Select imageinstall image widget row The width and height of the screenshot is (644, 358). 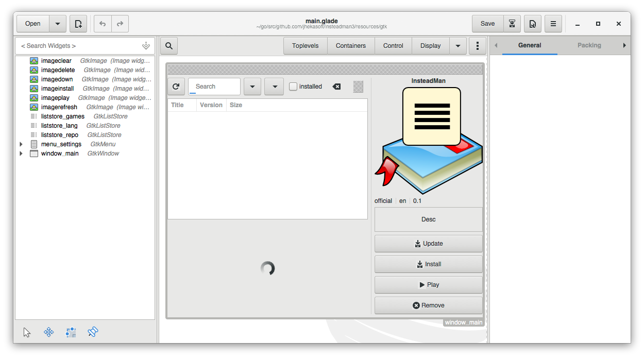coord(85,89)
